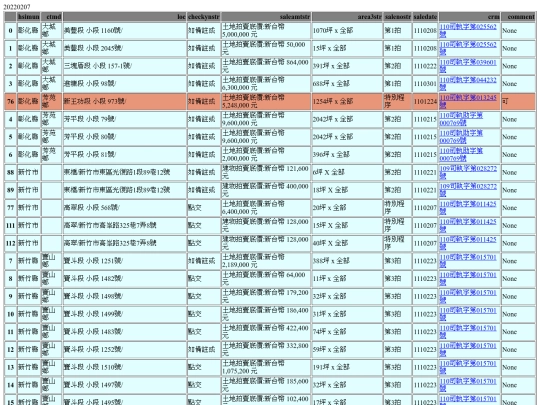540x405 pixels.
Task: Click 特別程序 cell in row 77
Action: pyautogui.click(x=397, y=208)
